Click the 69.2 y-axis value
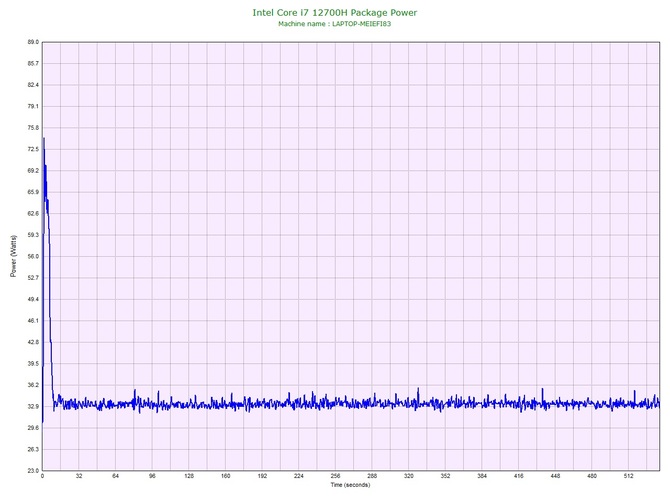Screen dimensions: 670x502 pos(33,171)
